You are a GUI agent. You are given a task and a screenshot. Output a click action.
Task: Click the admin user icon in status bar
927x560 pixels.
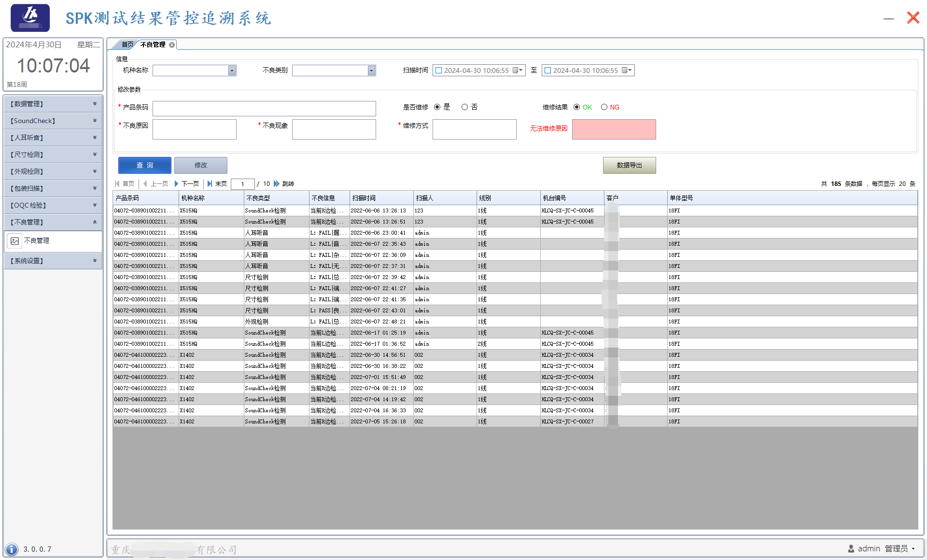851,549
